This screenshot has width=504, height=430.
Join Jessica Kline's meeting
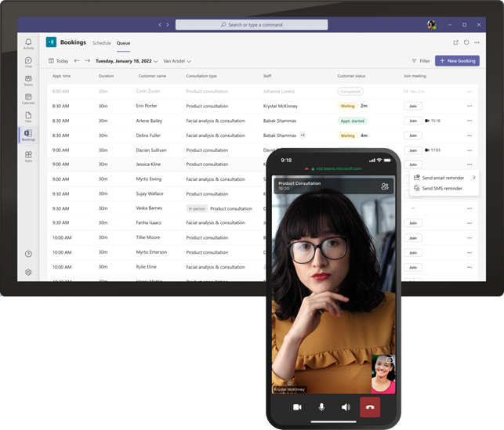click(x=413, y=164)
